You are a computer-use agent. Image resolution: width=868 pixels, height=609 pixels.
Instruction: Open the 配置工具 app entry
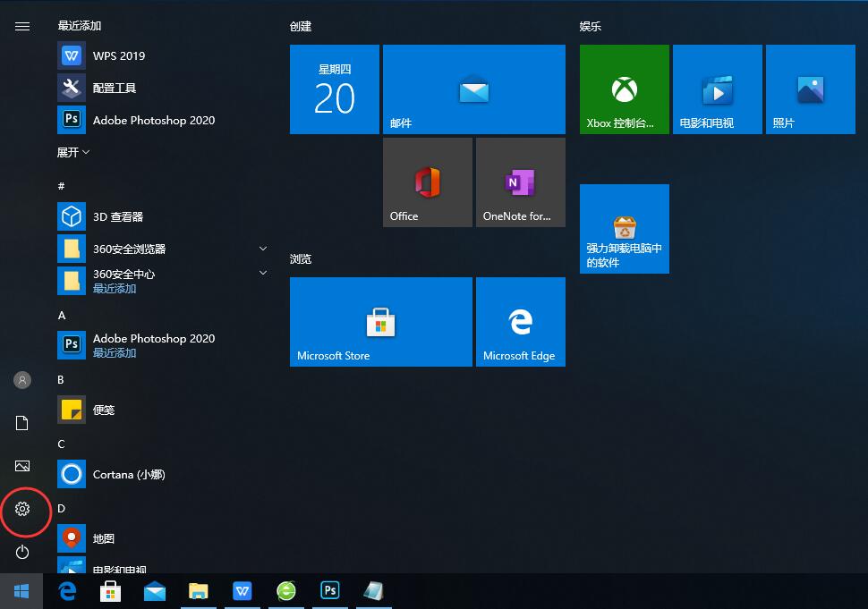coord(163,88)
